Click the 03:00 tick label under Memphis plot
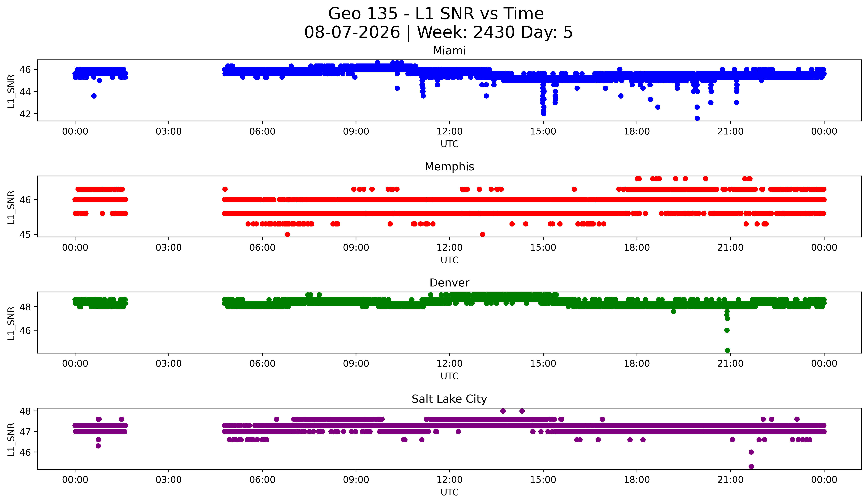The height and width of the screenshot is (504, 868). tap(169, 248)
